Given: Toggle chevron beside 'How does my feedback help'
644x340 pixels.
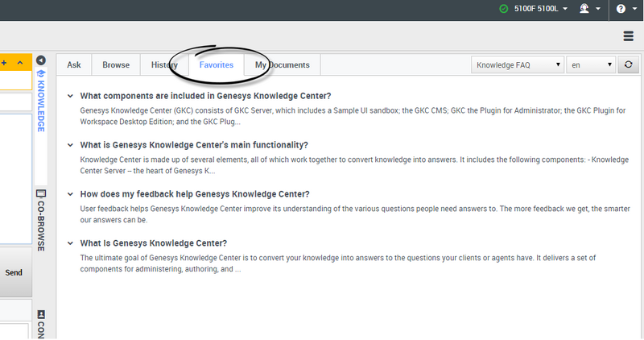Looking at the screenshot, I should point(71,194).
